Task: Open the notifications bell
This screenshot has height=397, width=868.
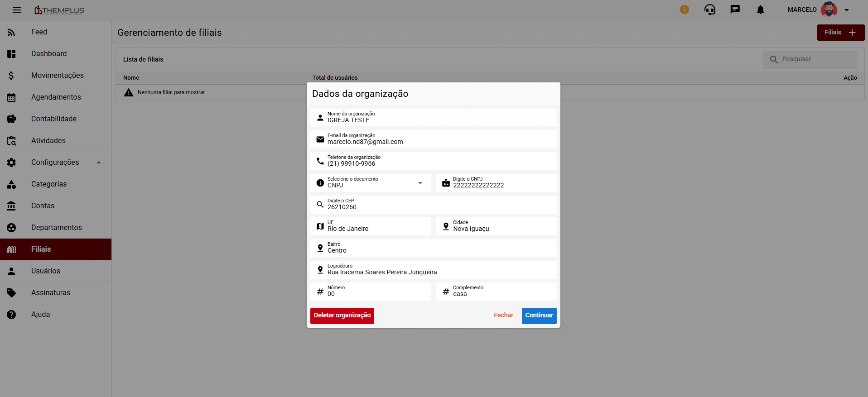Action: [x=760, y=10]
